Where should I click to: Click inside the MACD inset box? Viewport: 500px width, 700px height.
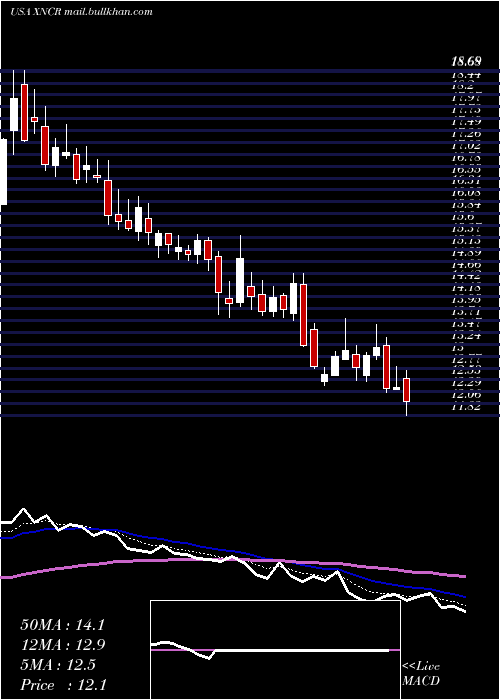point(275,650)
